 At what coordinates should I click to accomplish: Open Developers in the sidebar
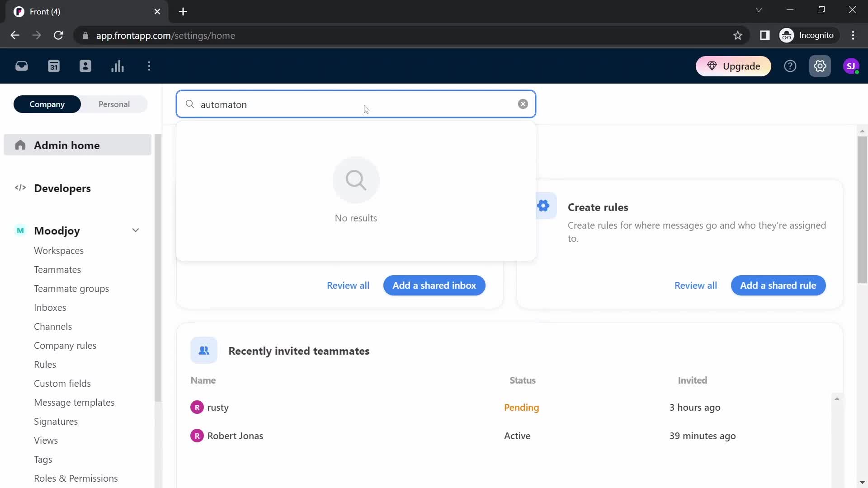[x=62, y=188]
